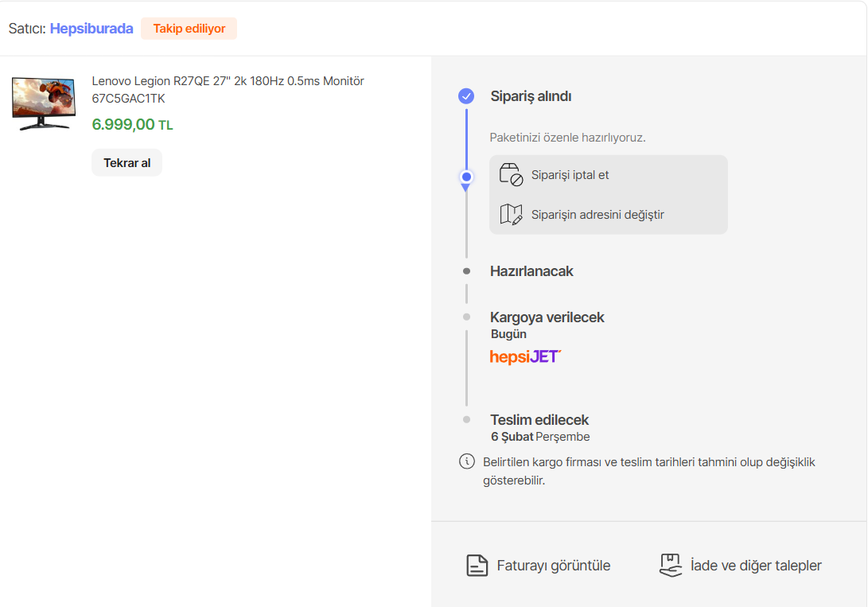Open İade ve diğer talepler
The height and width of the screenshot is (607, 868).
(756, 566)
